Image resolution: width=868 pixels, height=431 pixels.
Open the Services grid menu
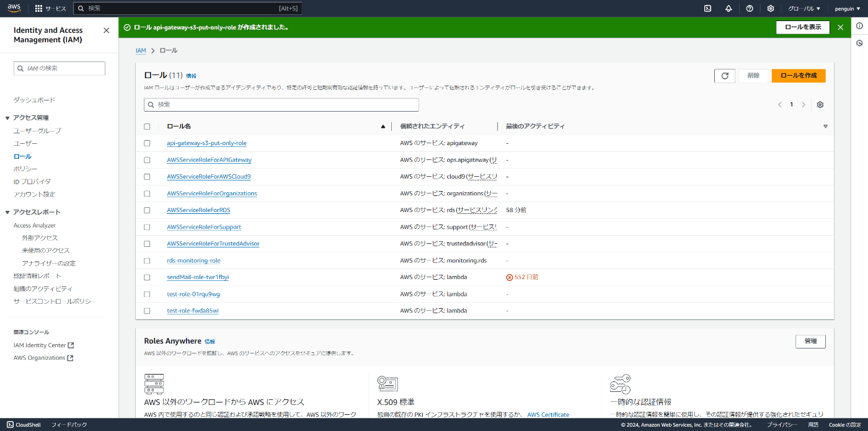[50, 9]
